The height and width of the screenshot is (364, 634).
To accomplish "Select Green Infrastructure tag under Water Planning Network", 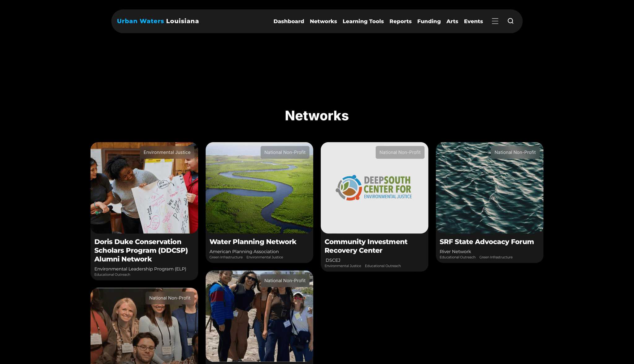I will (x=226, y=257).
